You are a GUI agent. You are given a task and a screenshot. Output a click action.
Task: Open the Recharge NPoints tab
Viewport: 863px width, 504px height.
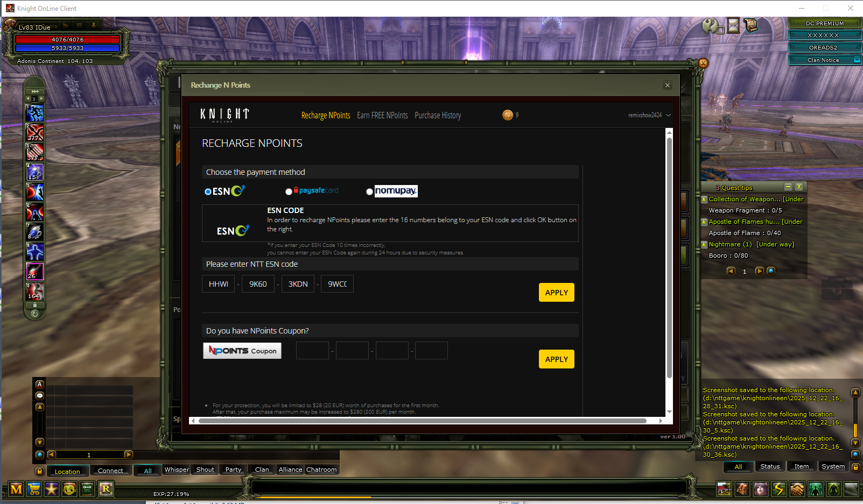326,115
